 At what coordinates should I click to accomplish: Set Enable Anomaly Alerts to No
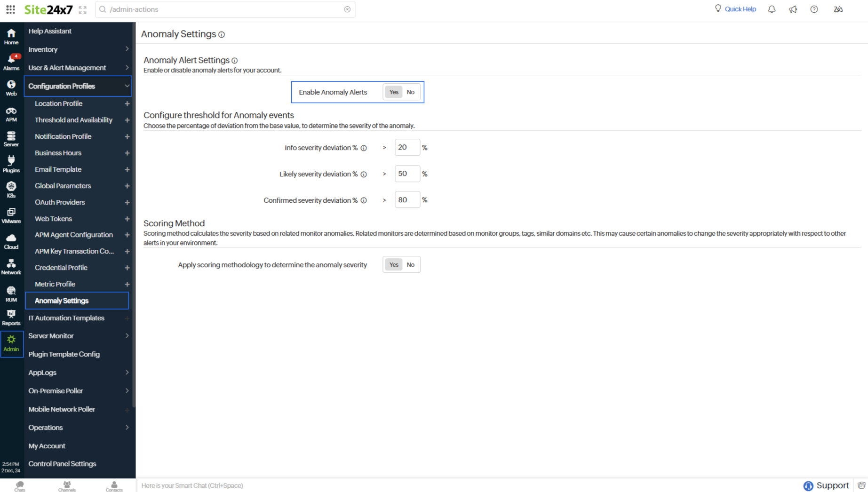point(411,92)
